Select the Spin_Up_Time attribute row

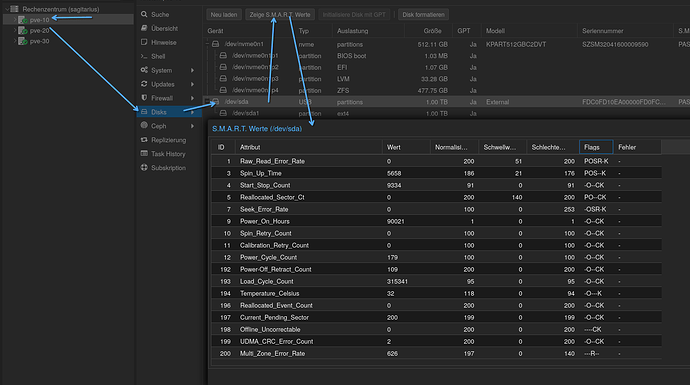point(436,173)
